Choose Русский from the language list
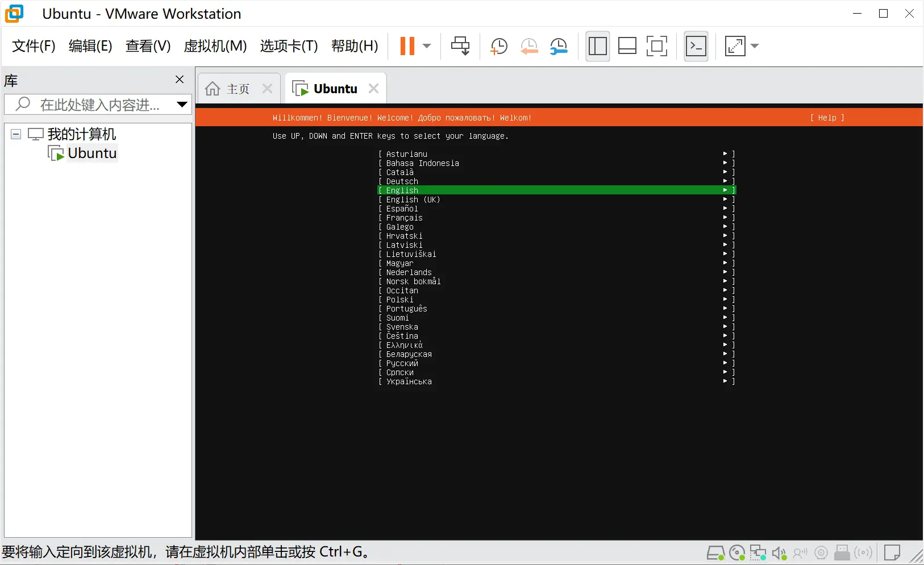924x565 pixels. (557, 363)
